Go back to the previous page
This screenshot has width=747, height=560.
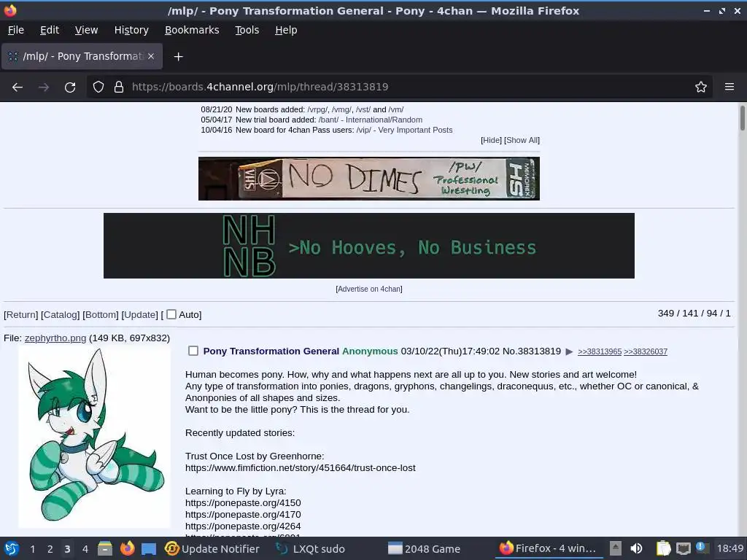[x=18, y=87]
